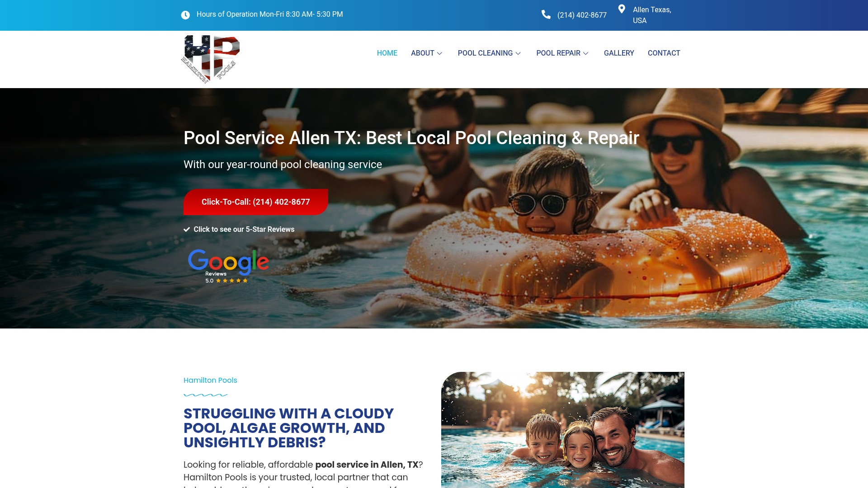Click the Allen Texas, USA location text
The height and width of the screenshot is (488, 868).
pos(652,15)
